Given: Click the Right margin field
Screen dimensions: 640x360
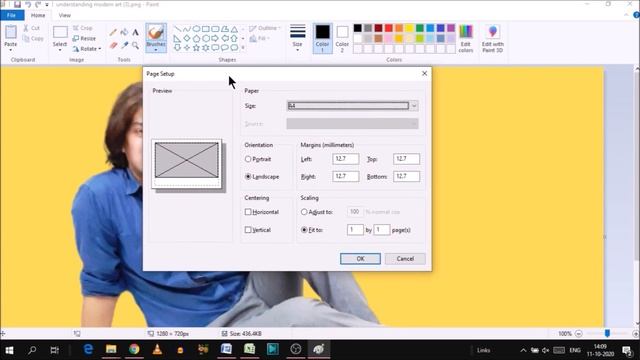Looking at the screenshot, I should 346,176.
